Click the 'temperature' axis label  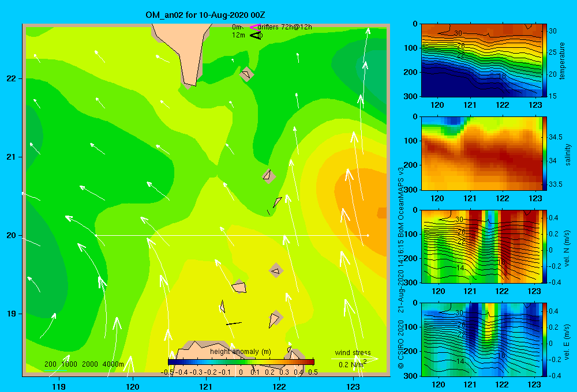pyautogui.click(x=562, y=61)
